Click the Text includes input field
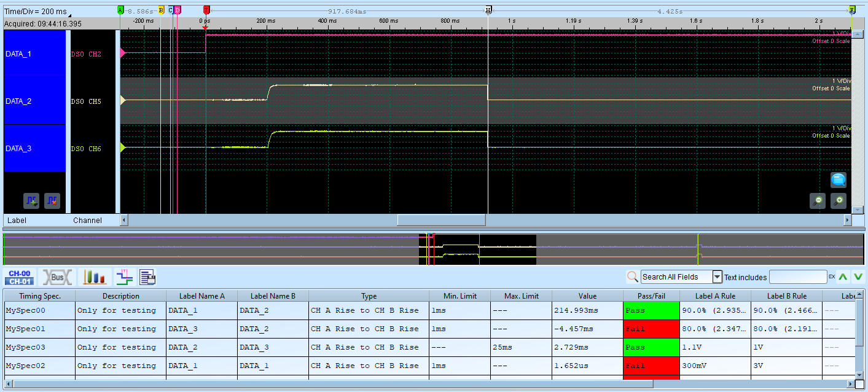 [798, 277]
